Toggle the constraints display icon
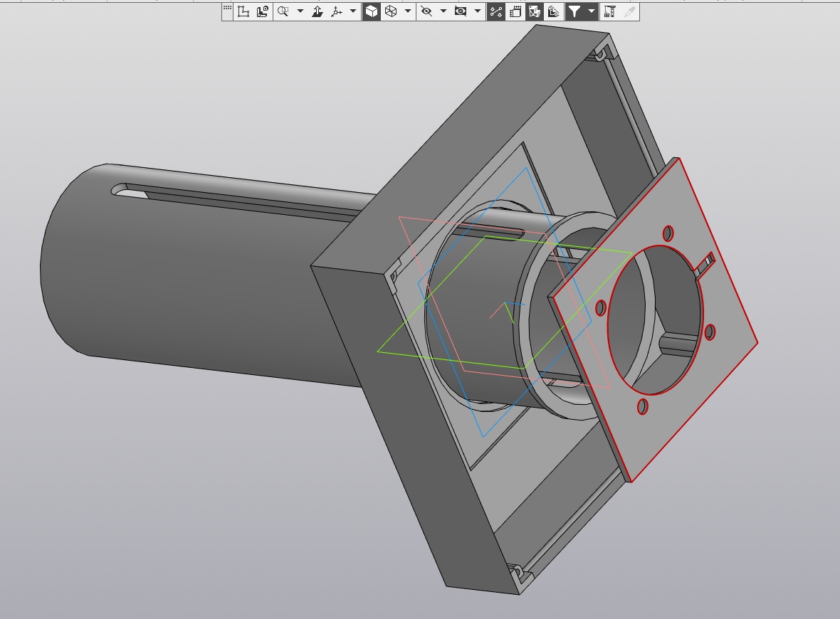The width and height of the screenshot is (840, 619). pos(495,11)
